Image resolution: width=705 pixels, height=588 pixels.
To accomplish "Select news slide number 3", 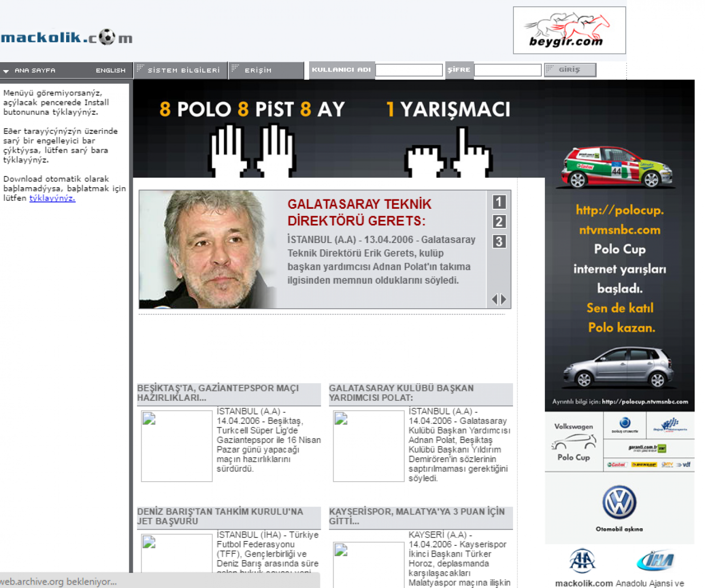I will click(499, 241).
